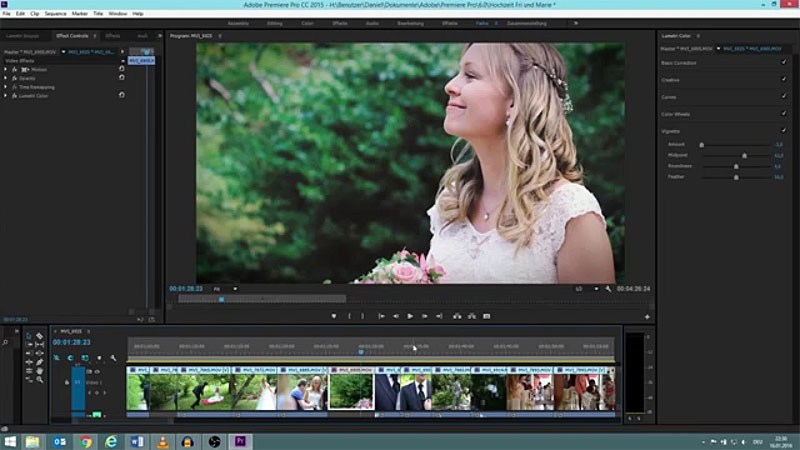
Task: Open the File menu
Action: 6,14
